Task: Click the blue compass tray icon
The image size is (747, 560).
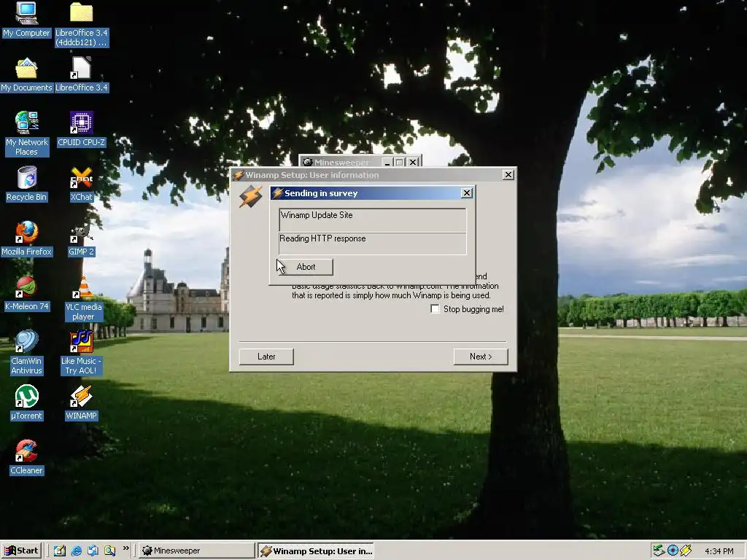Action: coord(673,551)
